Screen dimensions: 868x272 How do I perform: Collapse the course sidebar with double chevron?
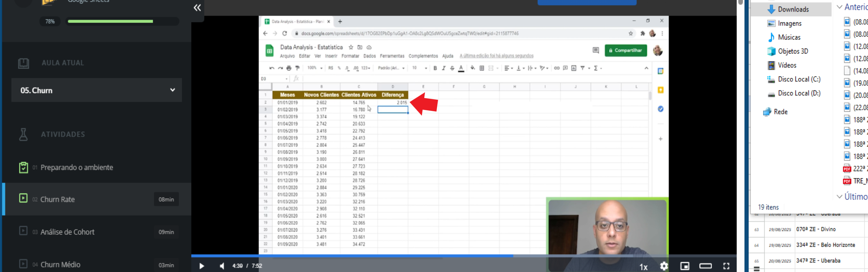coord(197,8)
